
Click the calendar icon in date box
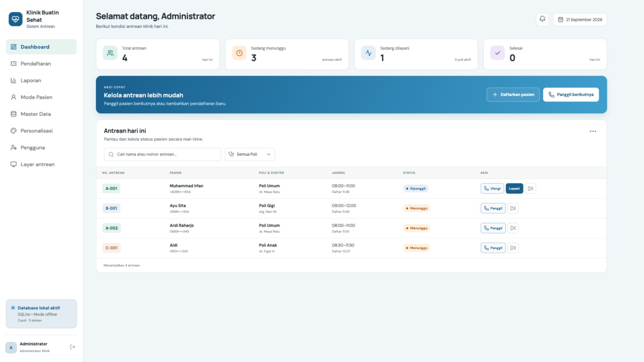pos(561,20)
